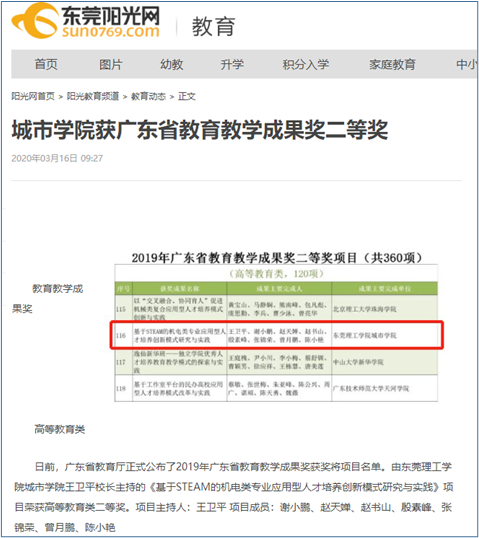The image size is (479, 538).
Task: Follow the 阳光教育频道 breadcrumb link
Action: coord(93,96)
